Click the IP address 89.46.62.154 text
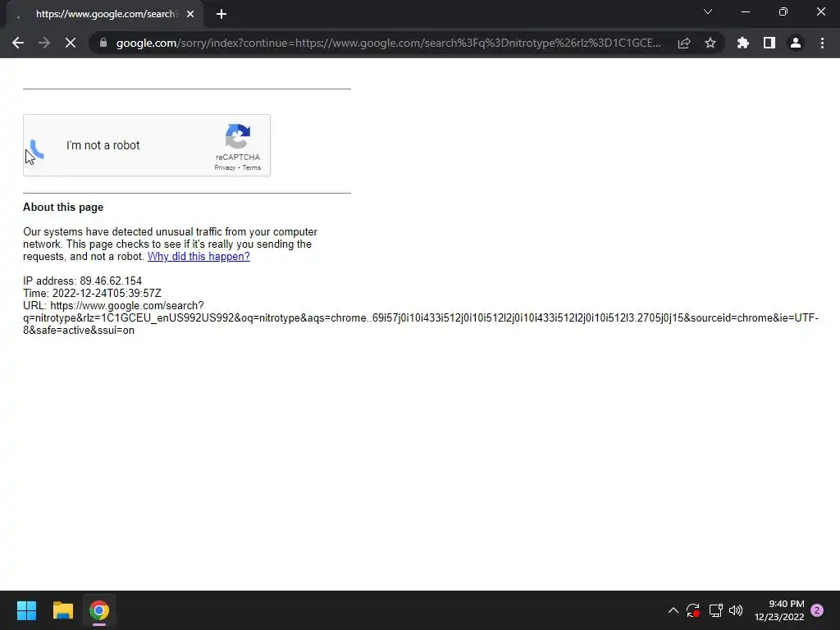This screenshot has height=630, width=840. coord(83,281)
